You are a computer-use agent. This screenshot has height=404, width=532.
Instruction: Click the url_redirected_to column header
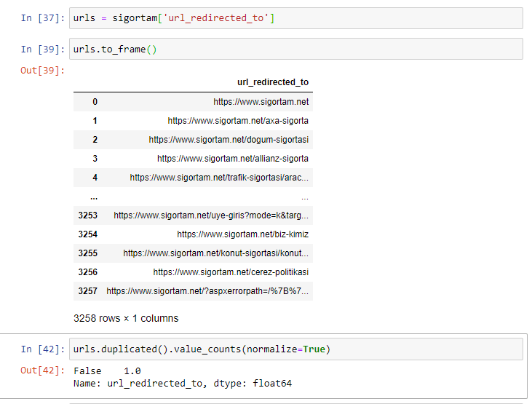[x=273, y=82]
